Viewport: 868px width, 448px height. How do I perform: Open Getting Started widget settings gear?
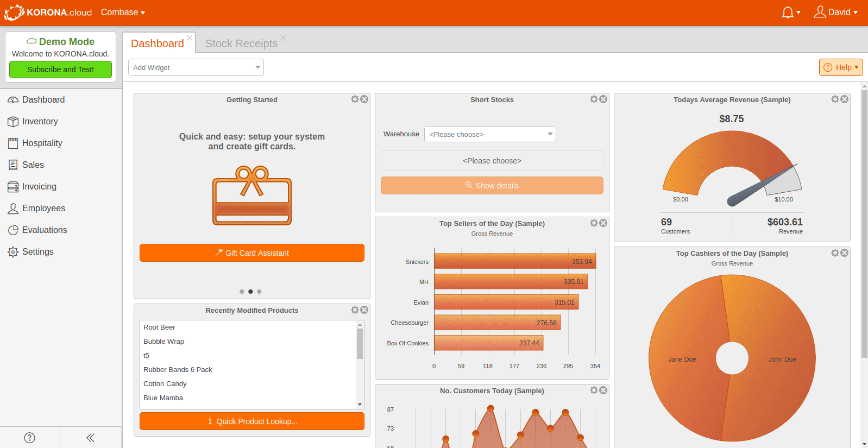coord(355,99)
